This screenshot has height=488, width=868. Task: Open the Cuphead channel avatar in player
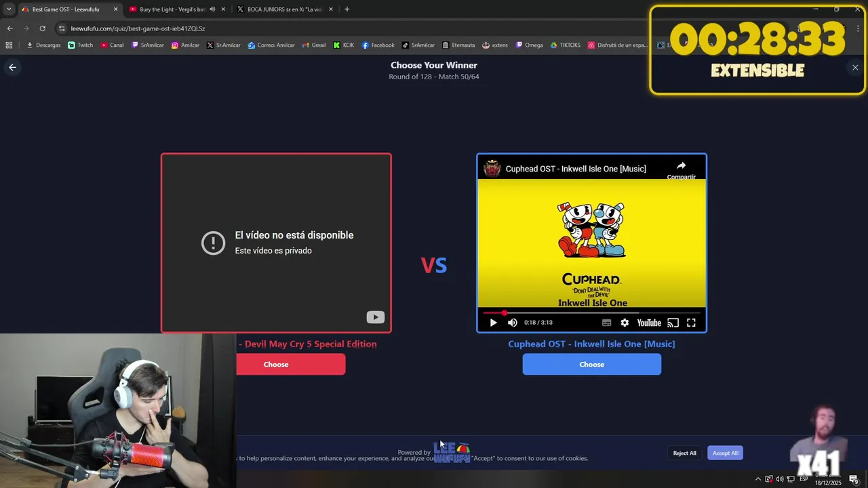pos(492,169)
